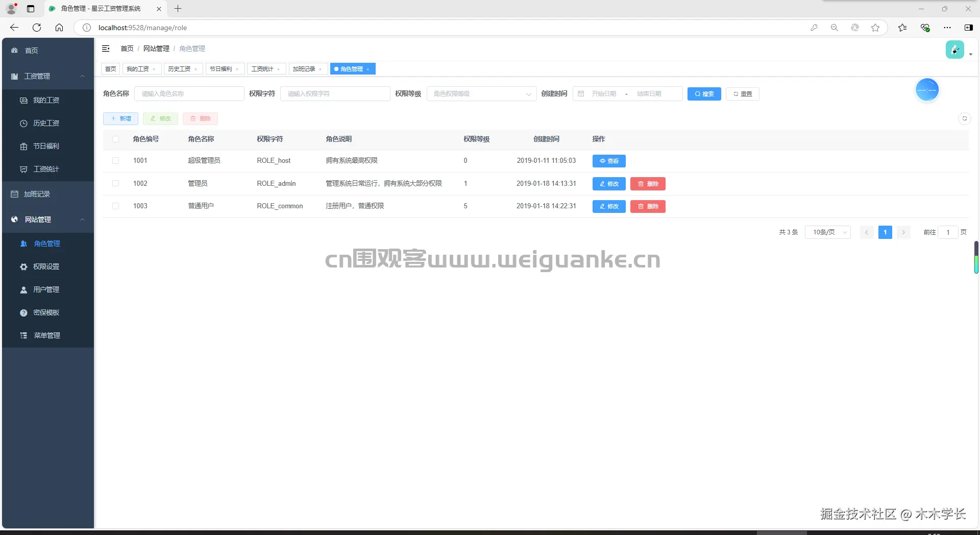Click the 角色名称 input field
980x535 pixels.
(x=189, y=94)
